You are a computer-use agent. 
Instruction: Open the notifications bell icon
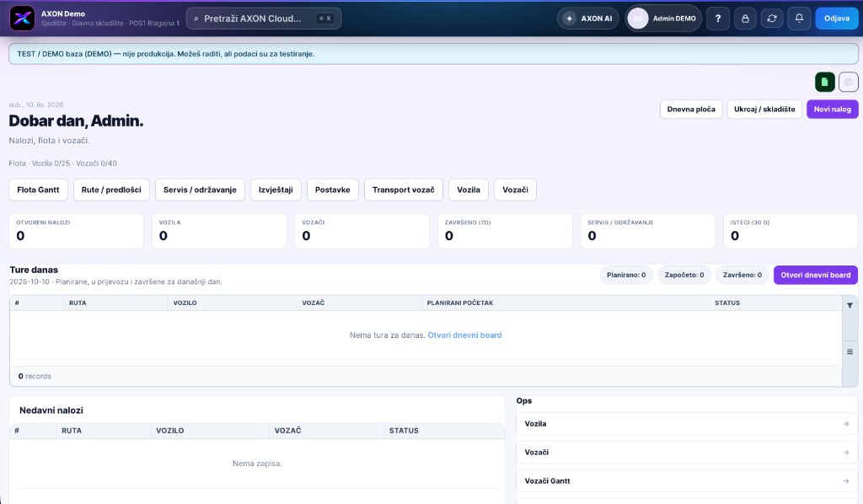pos(799,19)
